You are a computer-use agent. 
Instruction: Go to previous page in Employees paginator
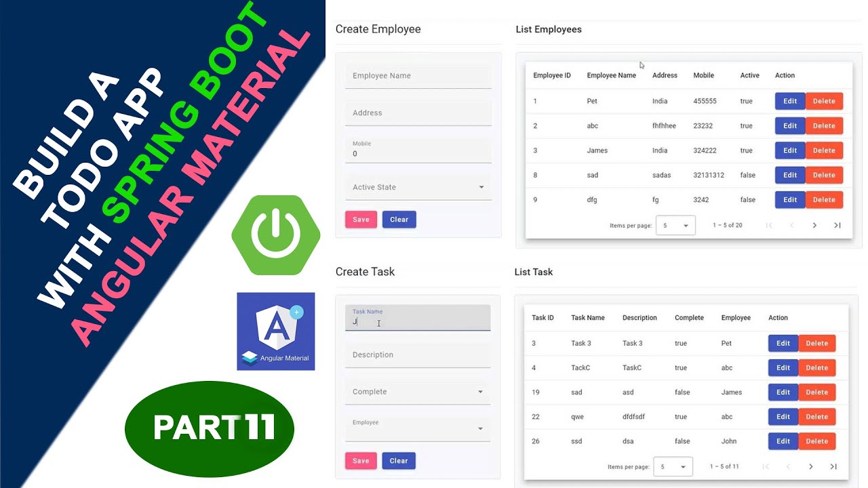(791, 225)
